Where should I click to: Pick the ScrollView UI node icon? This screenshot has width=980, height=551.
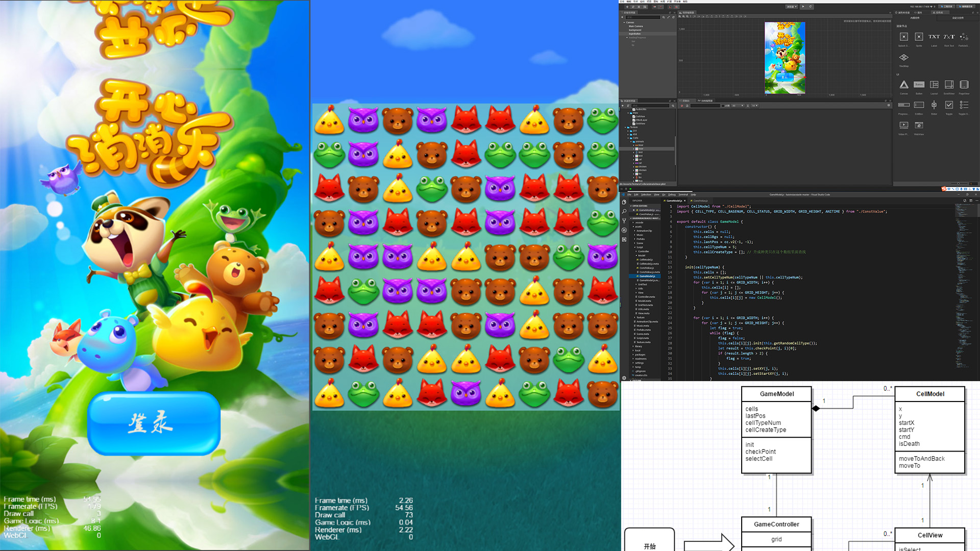(949, 85)
